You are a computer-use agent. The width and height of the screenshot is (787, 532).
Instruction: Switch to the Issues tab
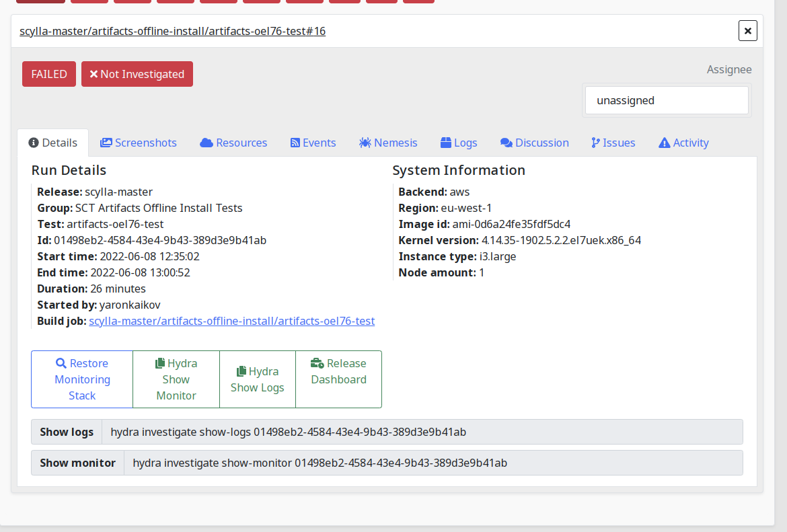(x=613, y=143)
